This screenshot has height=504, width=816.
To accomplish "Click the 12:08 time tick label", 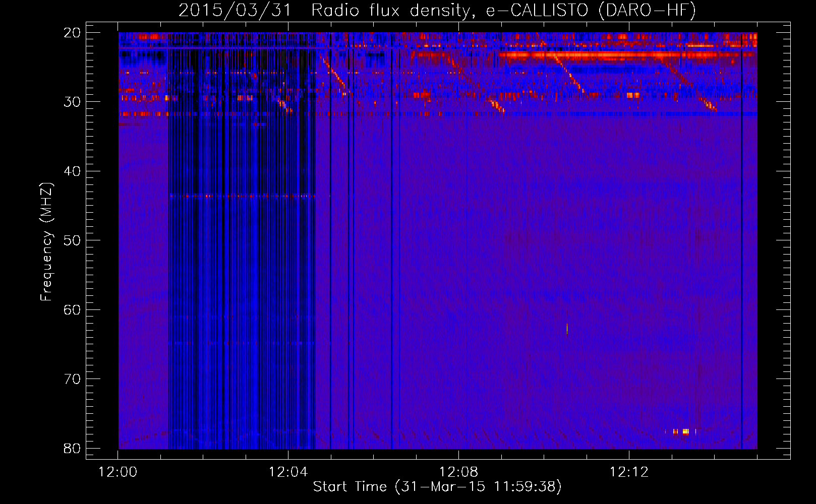I will pos(458,472).
